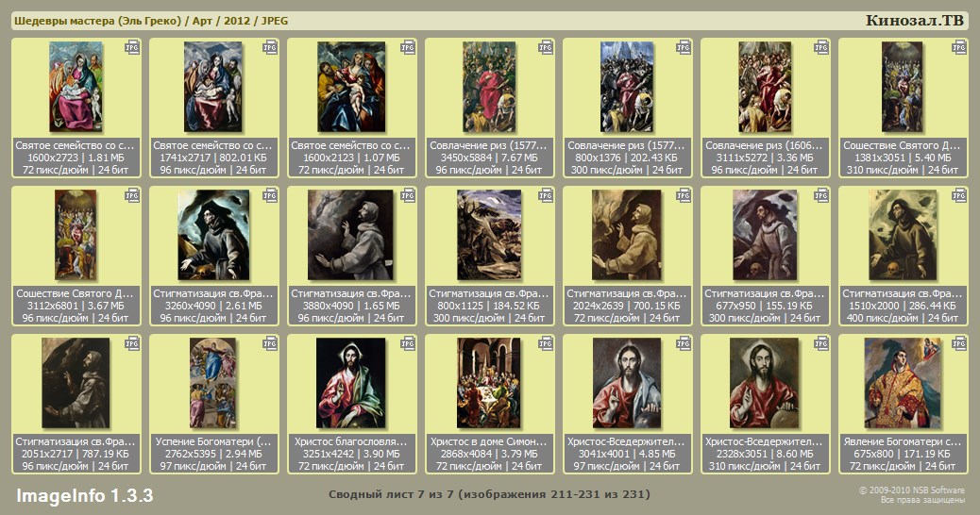Open the St. Francis thumbnail sized 2051x2717

pos(76,382)
